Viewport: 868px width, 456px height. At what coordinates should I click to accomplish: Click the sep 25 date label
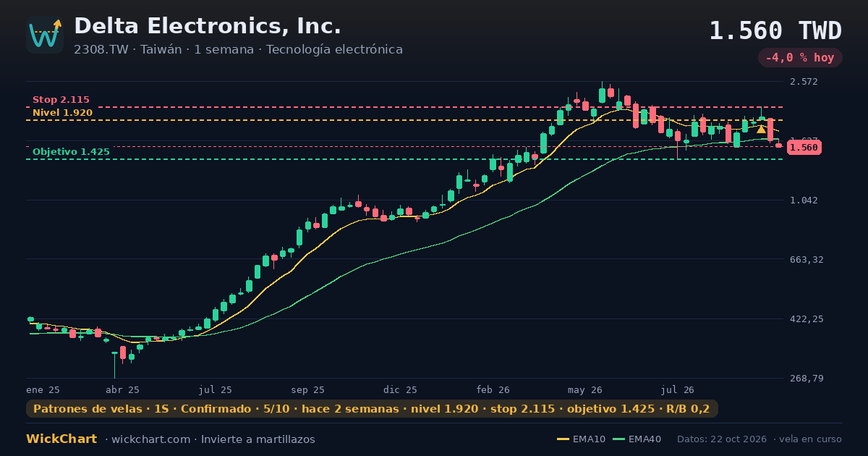click(307, 389)
